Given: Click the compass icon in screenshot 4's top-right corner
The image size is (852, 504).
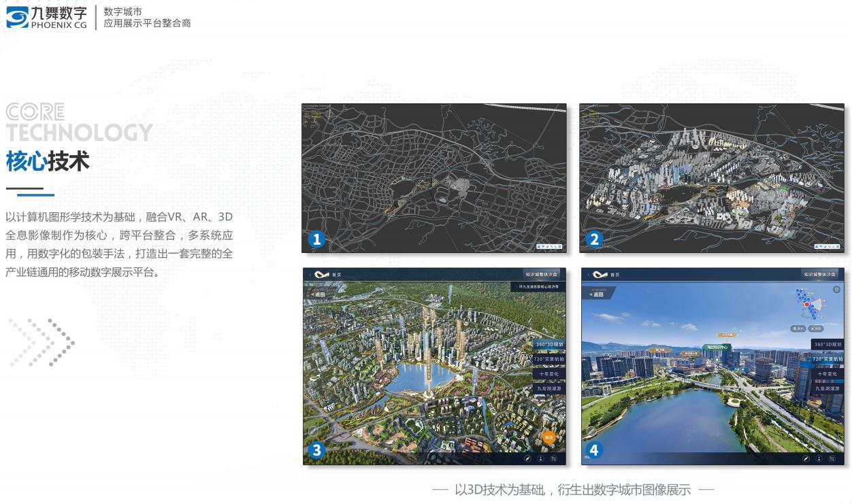Looking at the screenshot, I should pyautogui.click(x=836, y=289).
